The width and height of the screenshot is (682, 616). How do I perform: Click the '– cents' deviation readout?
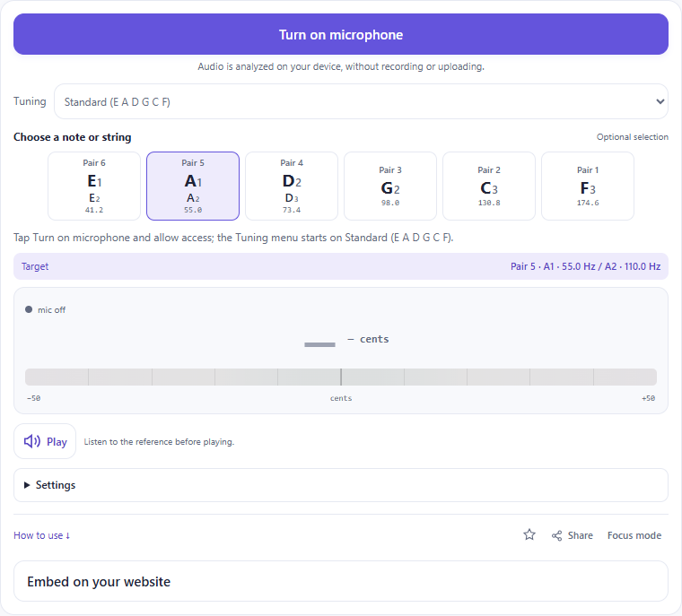[x=368, y=339]
